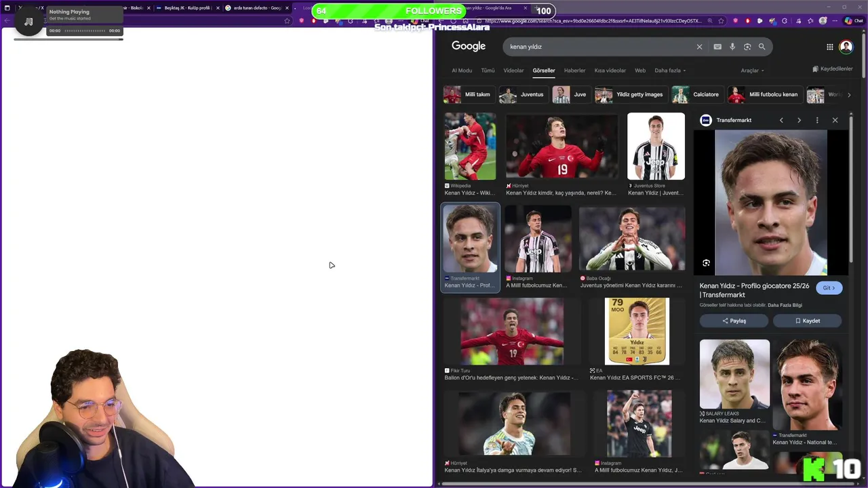Clear the Google search box with the X
868x488 pixels.
[x=699, y=47]
